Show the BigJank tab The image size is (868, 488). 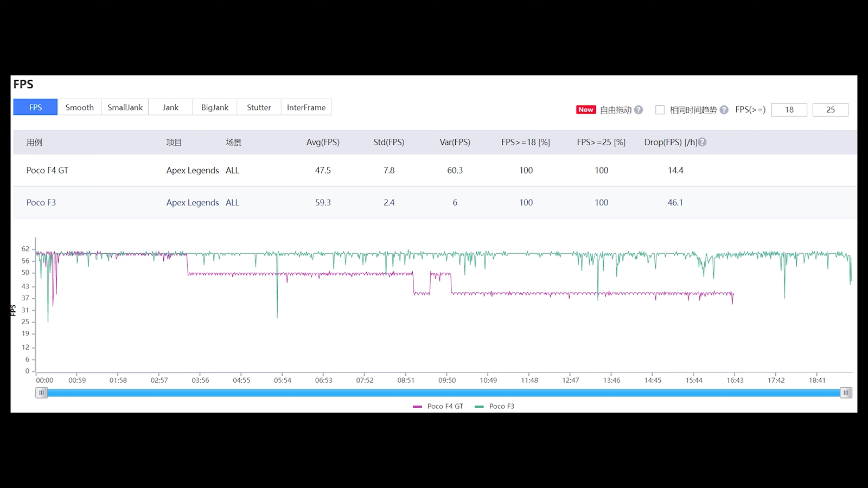click(x=214, y=107)
